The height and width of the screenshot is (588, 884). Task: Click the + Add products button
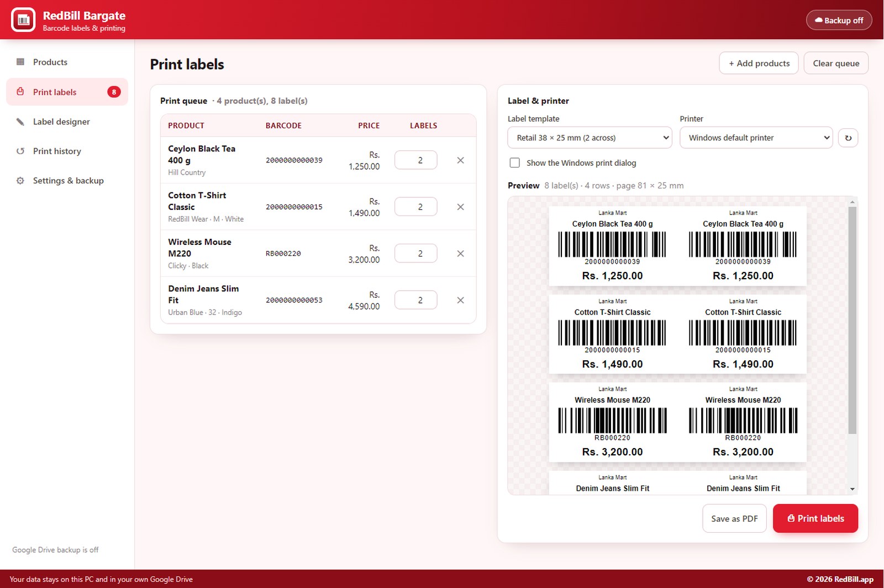(759, 63)
